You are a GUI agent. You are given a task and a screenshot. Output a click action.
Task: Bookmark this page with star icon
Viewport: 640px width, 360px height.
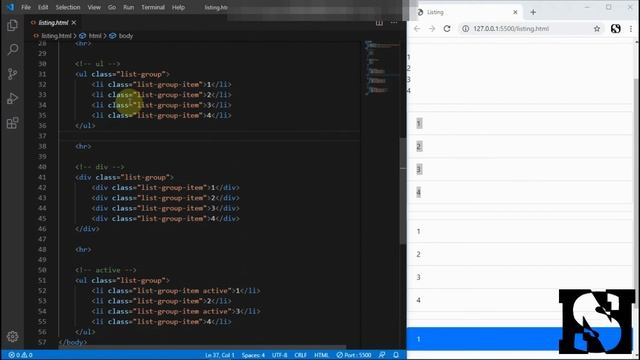coord(597,29)
